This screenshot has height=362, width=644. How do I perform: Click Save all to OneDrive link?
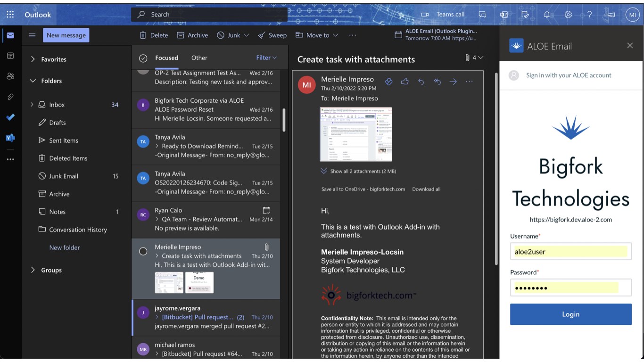coord(363,189)
